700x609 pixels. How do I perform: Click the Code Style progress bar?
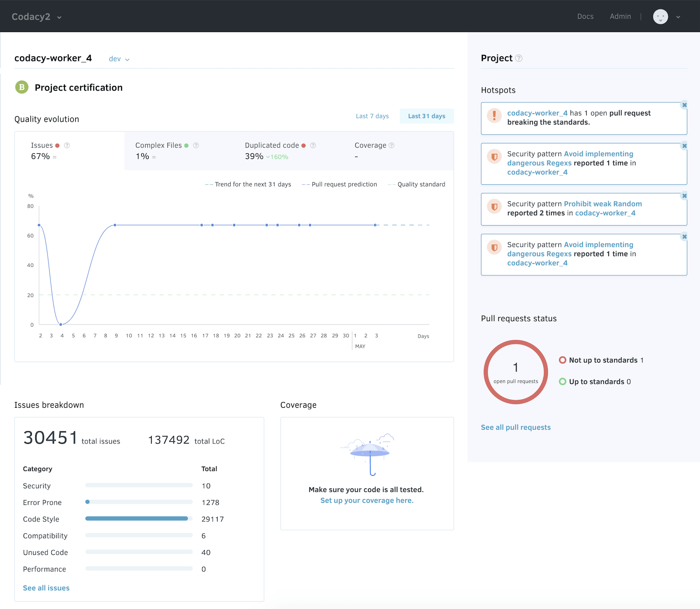pos(139,519)
